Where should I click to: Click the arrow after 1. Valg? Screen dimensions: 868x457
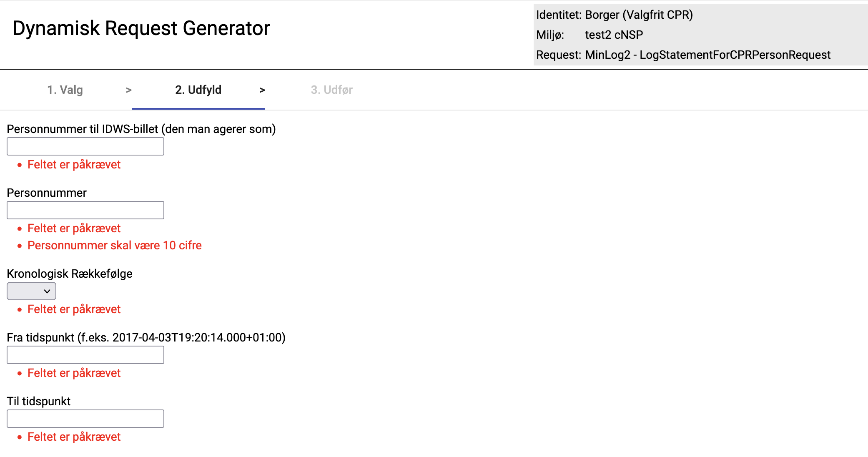(129, 90)
